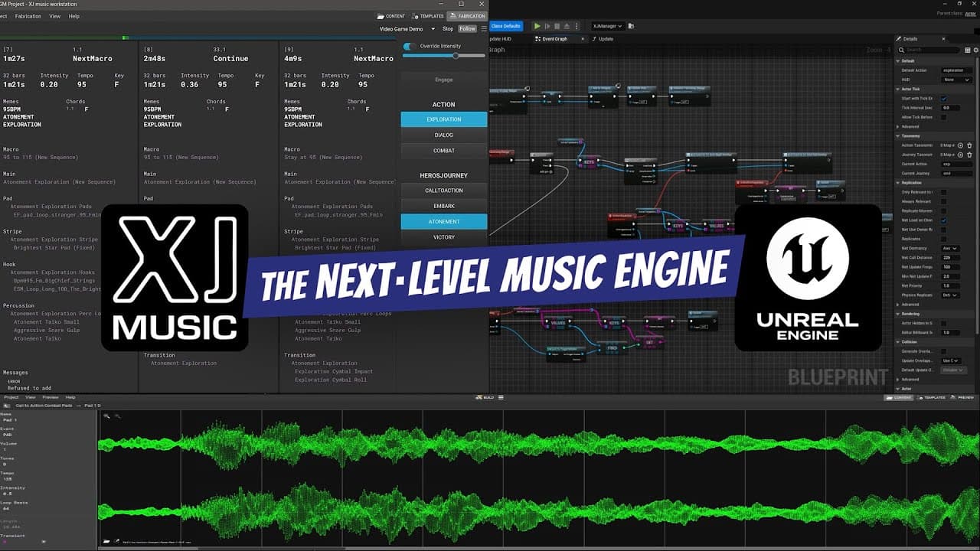Delete Journey Taxonomy map entries
The image size is (980, 551).
[x=969, y=155]
